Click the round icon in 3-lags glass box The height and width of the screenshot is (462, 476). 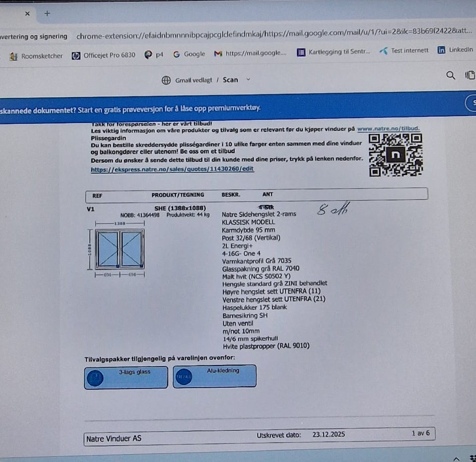(x=95, y=378)
